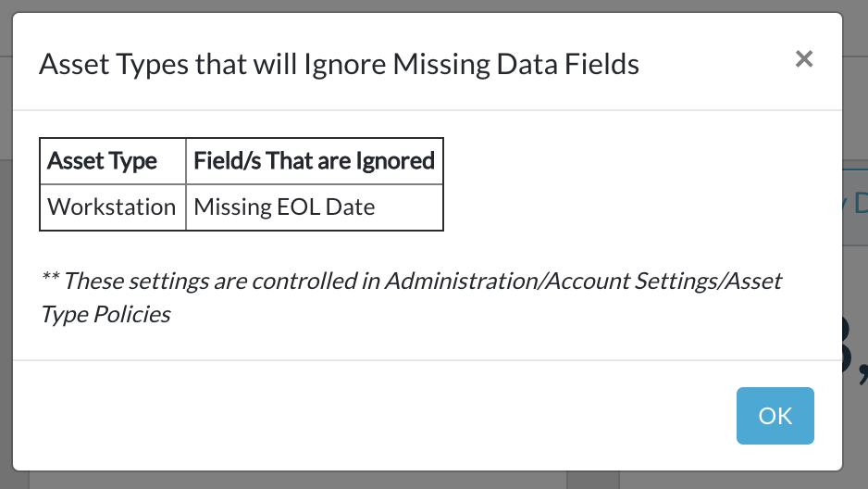The height and width of the screenshot is (489, 868).
Task: Select the "Asset Type" column header
Action: pyautogui.click(x=103, y=160)
